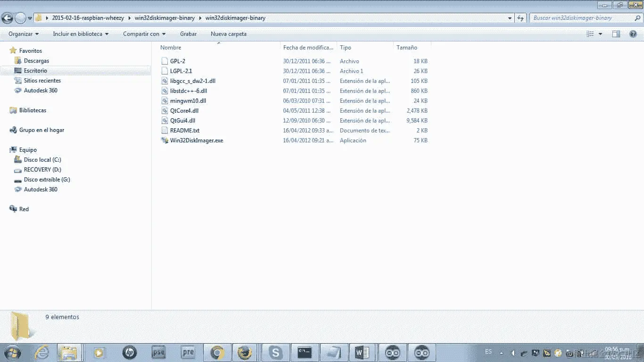Launch the Arduino IDE from the taskbar
This screenshot has width=644, height=362.
coord(393,352)
